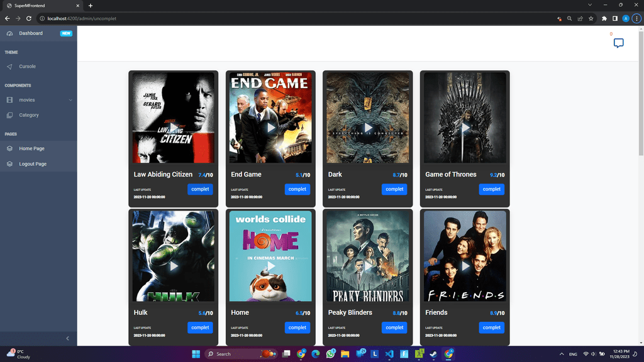Open File Explorer from the taskbar
The width and height of the screenshot is (644, 362).
pyautogui.click(x=345, y=354)
